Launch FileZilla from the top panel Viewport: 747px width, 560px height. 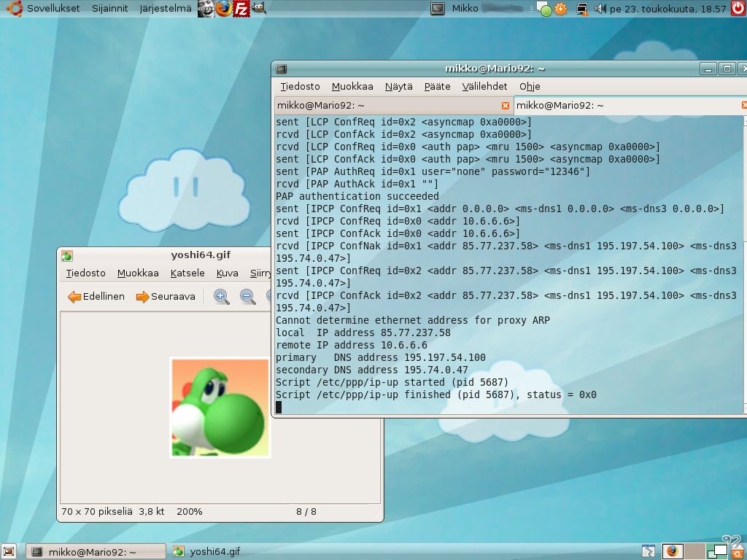(x=241, y=8)
